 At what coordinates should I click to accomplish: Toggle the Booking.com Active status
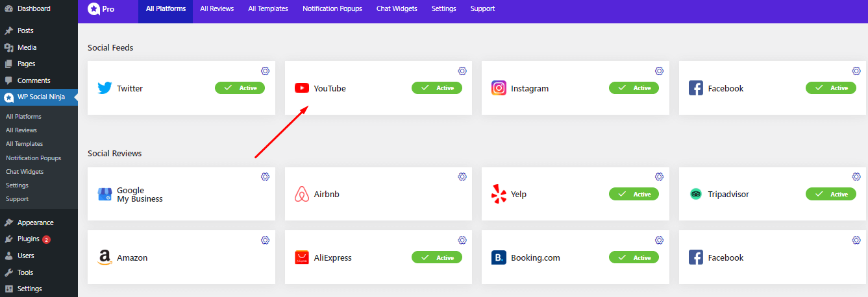point(634,257)
